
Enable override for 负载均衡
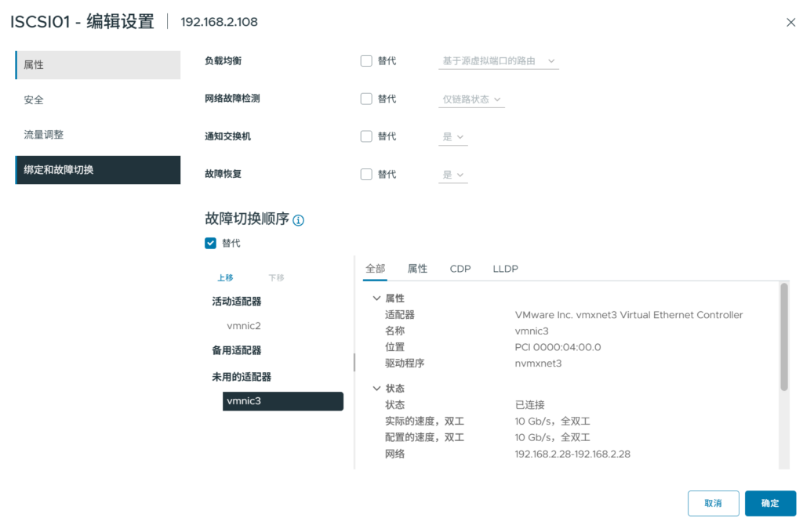pos(366,61)
